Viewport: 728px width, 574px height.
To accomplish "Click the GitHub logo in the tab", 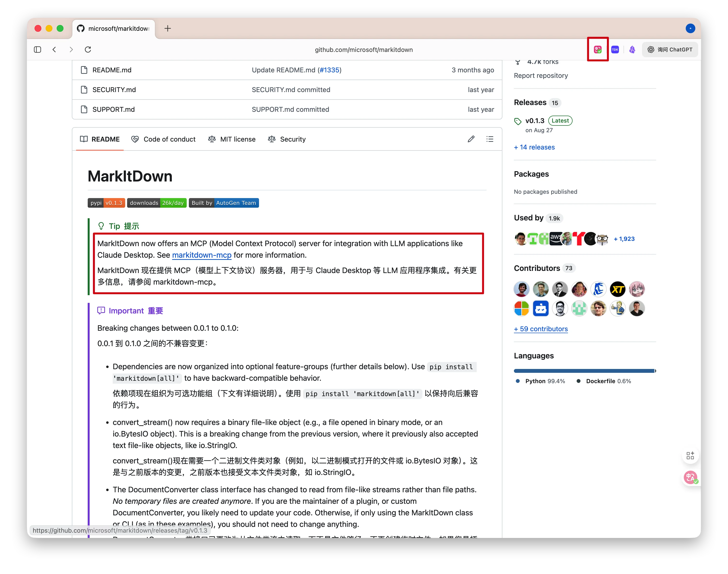I will [80, 29].
